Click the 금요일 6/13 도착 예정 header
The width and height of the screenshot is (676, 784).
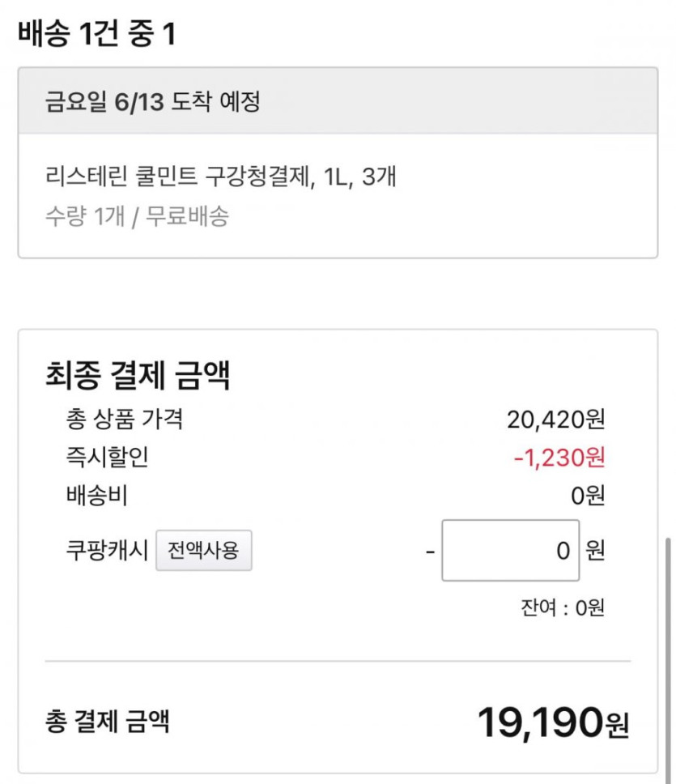click(x=153, y=103)
